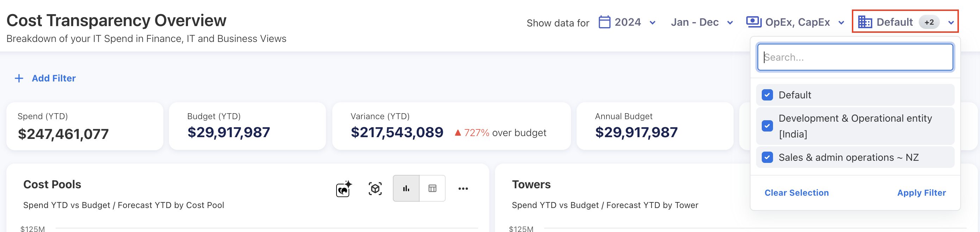Focus the entity Search input field
Screen dimensions: 980x232
[855, 57]
